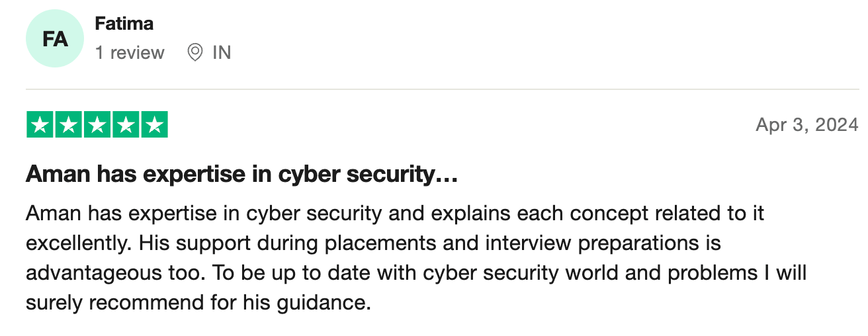Click the FA reviewer avatar circle
The width and height of the screenshot is (868, 336).
pyautogui.click(x=55, y=39)
